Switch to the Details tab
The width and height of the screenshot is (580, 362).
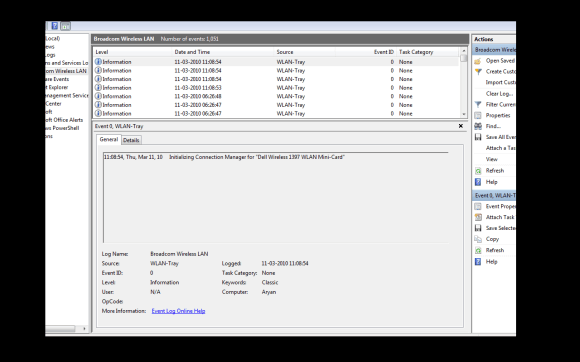[131, 140]
